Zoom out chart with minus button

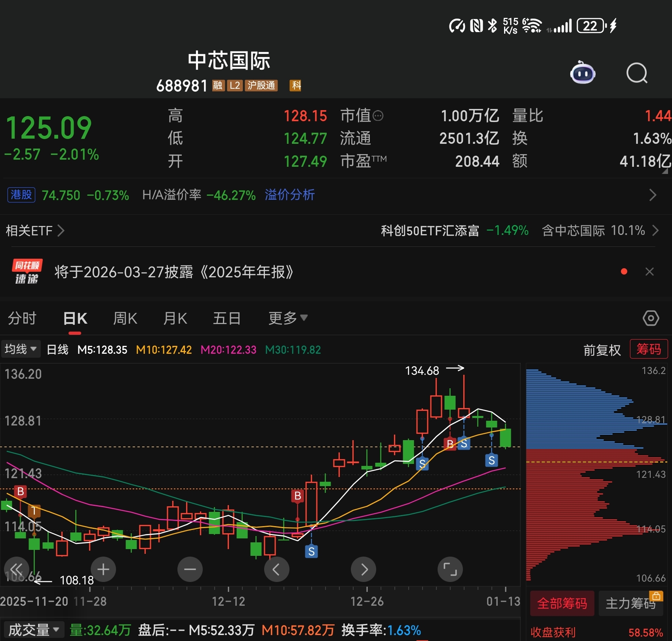[190, 569]
